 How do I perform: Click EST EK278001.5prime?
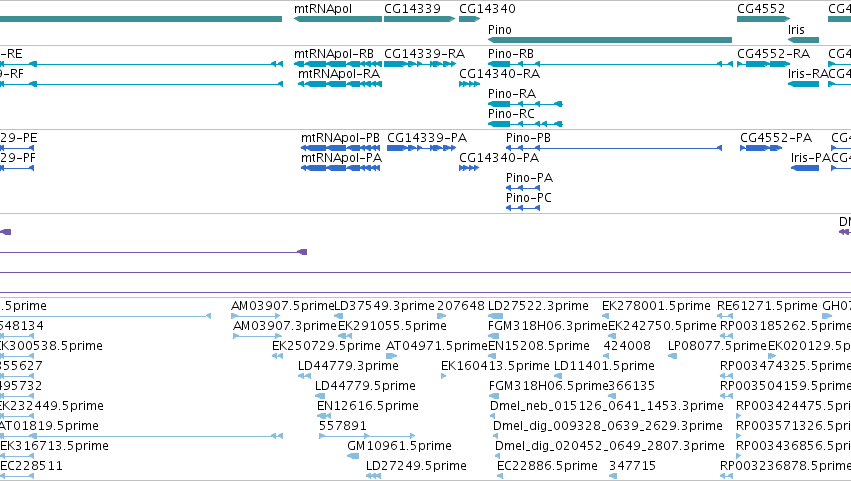pyautogui.click(x=656, y=306)
